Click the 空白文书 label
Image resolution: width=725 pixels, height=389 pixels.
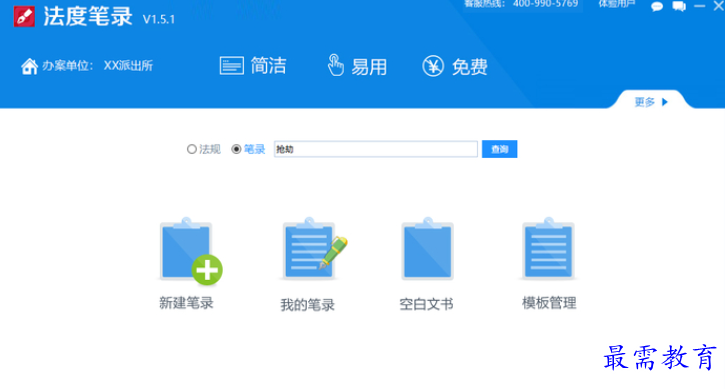[426, 304]
